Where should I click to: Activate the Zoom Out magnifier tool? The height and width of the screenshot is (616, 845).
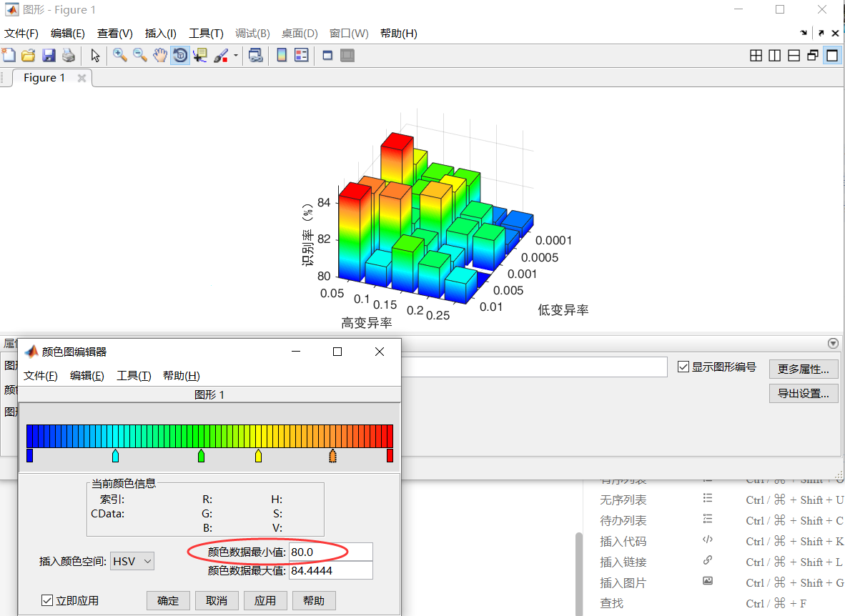[139, 55]
